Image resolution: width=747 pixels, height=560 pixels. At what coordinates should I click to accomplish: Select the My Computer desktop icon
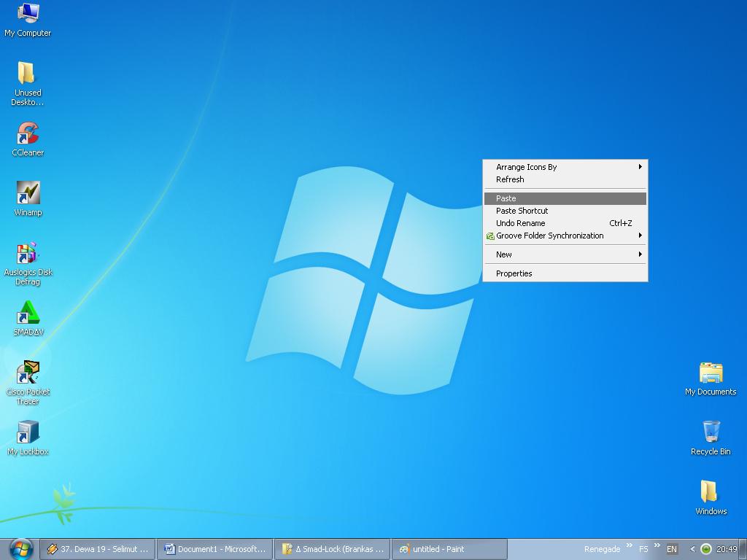click(28, 20)
